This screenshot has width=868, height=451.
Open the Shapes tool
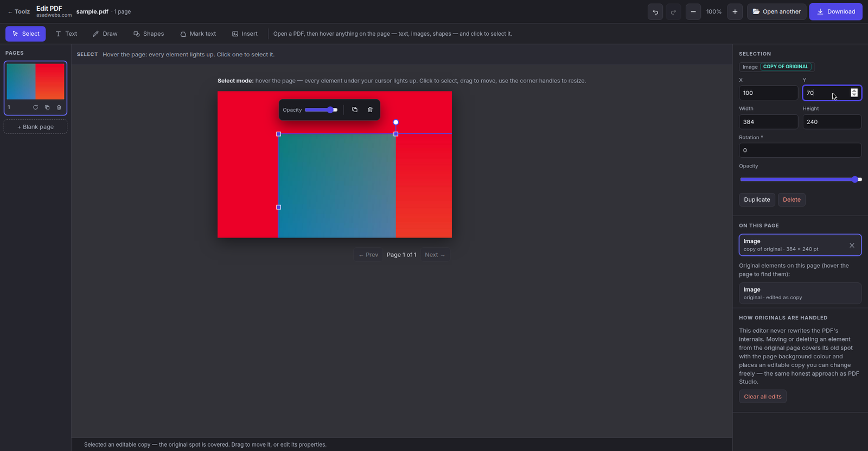tap(149, 34)
